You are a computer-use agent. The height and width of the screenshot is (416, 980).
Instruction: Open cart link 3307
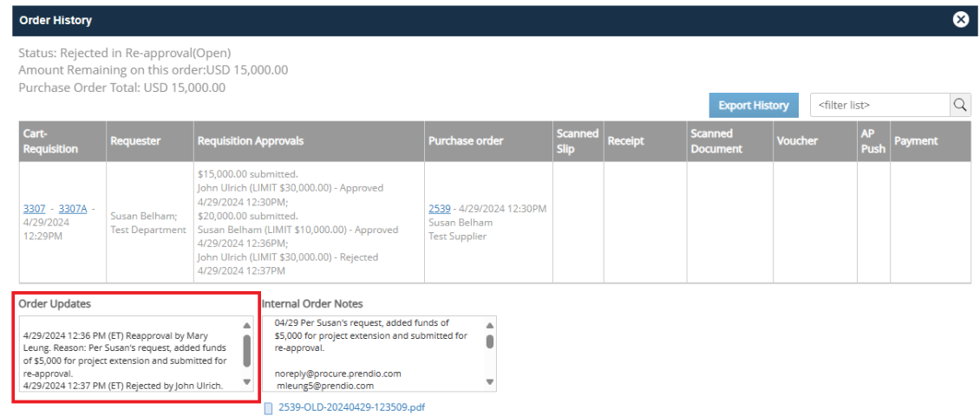coord(35,209)
